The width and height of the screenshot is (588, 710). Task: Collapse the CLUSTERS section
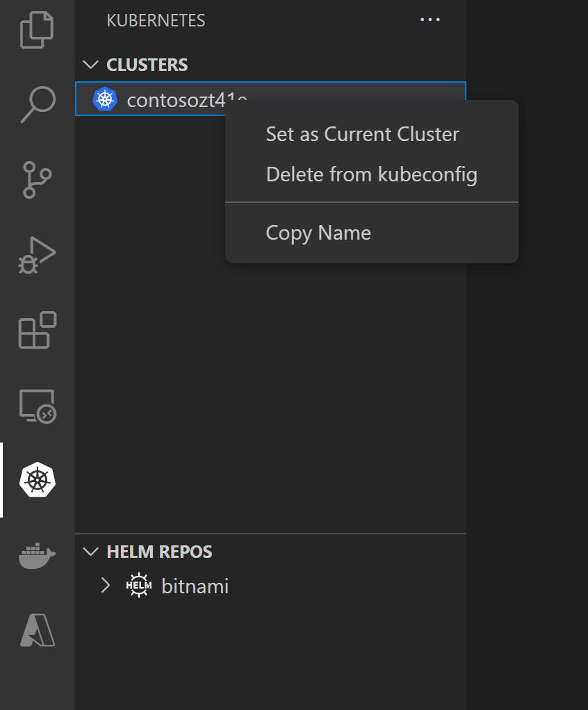point(90,64)
